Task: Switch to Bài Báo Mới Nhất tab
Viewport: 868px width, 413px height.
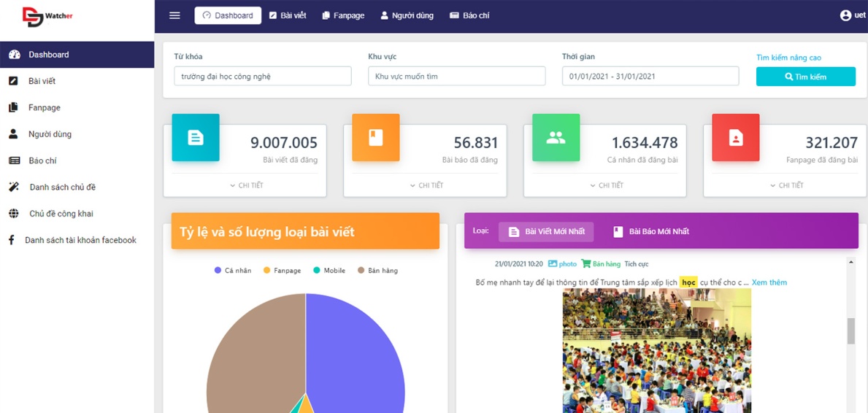Action: point(651,231)
